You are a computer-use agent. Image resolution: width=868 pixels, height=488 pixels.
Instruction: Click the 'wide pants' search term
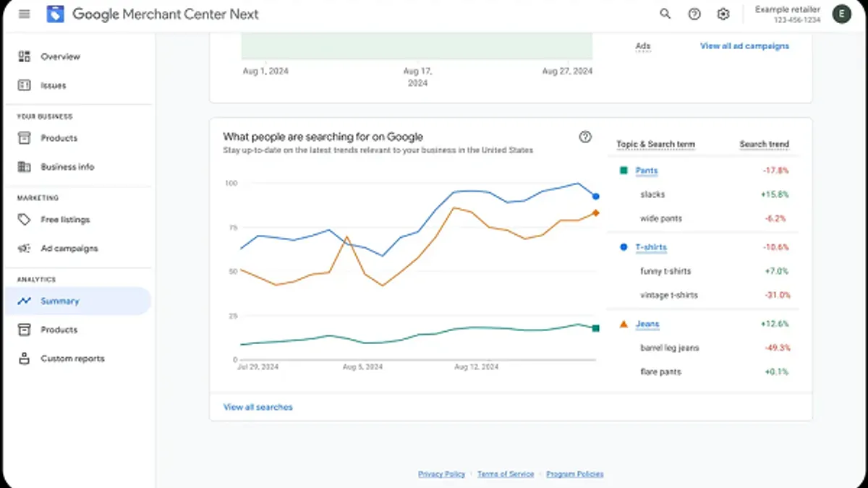(661, 218)
